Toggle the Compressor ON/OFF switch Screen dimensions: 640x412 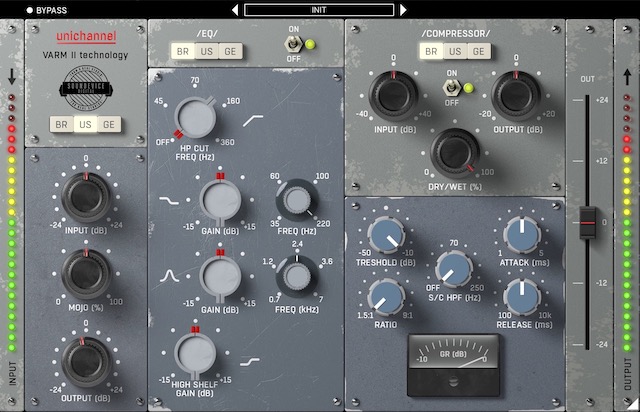(453, 89)
